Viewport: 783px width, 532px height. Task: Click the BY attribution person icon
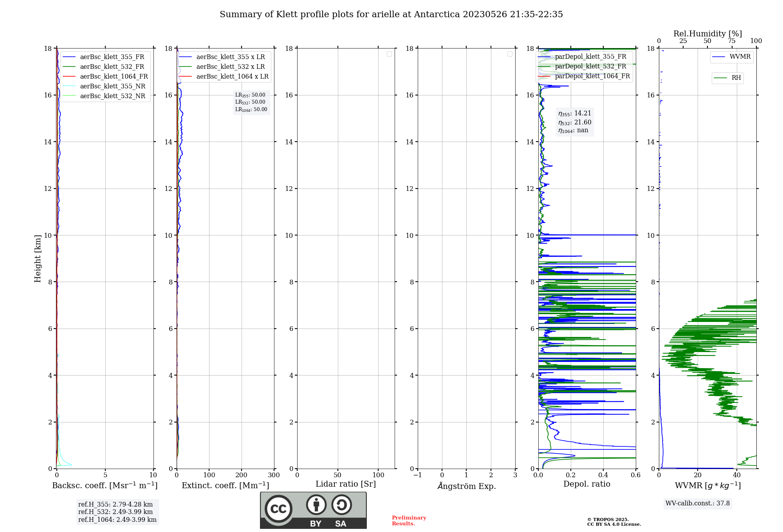(x=316, y=505)
